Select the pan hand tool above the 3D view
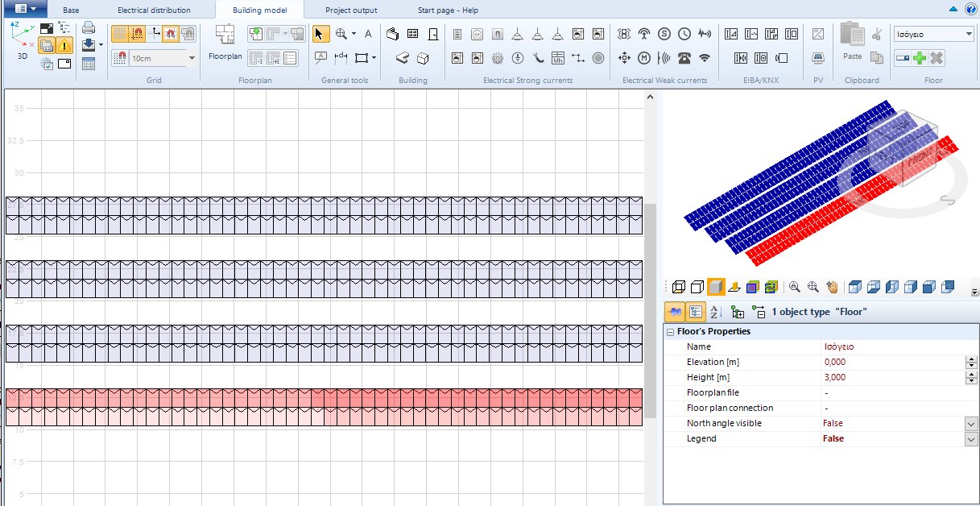Viewport: 980px width, 506px height. coord(833,287)
